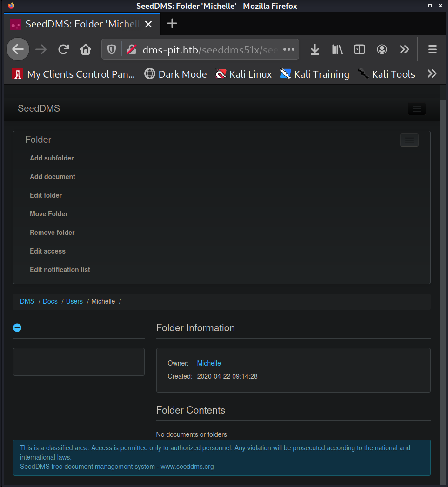
Task: Minimize the Firefox window
Action: click(420, 6)
